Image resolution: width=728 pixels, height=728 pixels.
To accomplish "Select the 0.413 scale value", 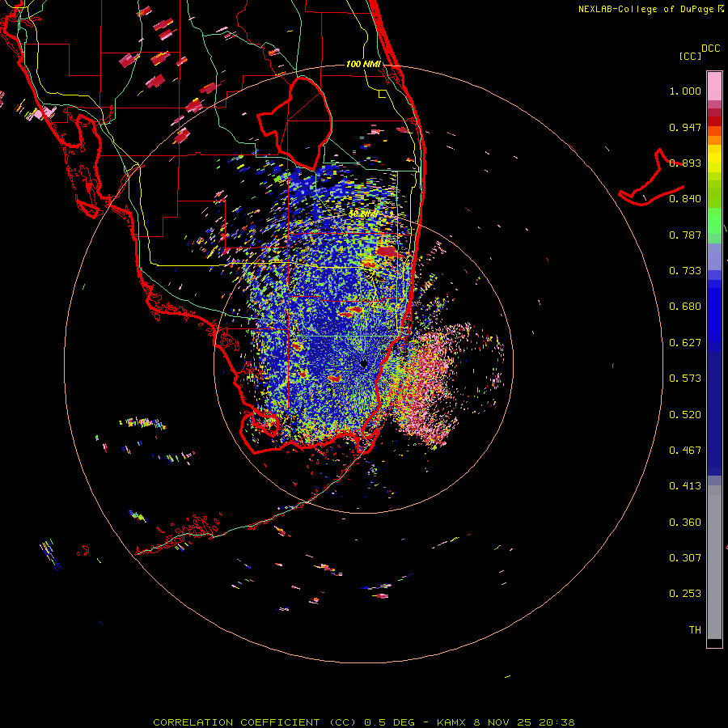I will coord(685,486).
